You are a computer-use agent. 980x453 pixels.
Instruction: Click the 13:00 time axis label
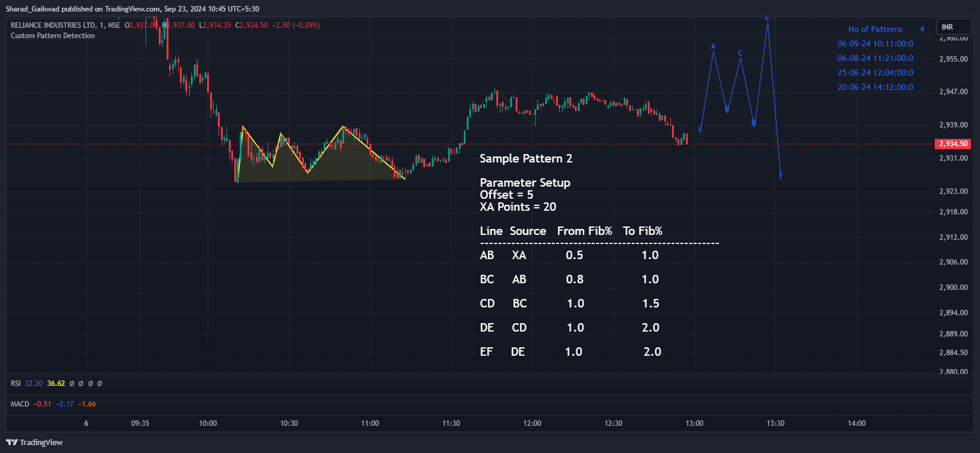(x=694, y=423)
